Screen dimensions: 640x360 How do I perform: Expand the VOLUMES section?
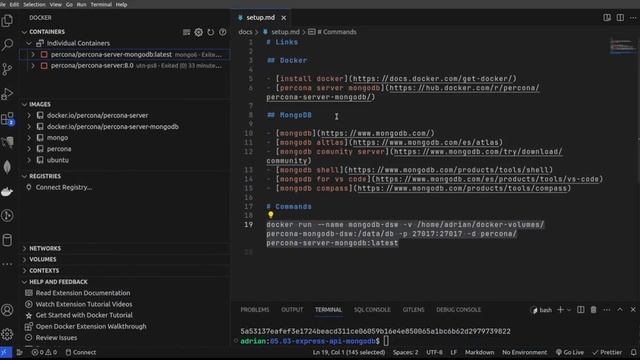(x=24, y=260)
